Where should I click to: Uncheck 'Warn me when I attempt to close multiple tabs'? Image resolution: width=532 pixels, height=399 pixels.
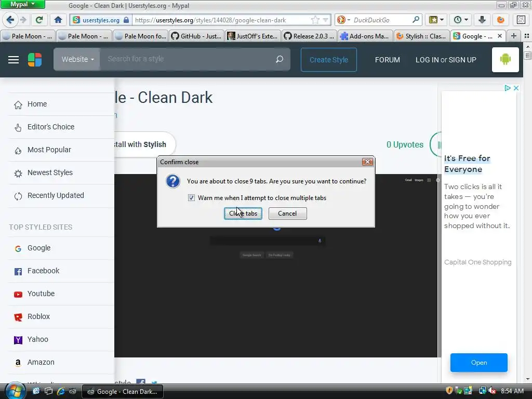[191, 198]
